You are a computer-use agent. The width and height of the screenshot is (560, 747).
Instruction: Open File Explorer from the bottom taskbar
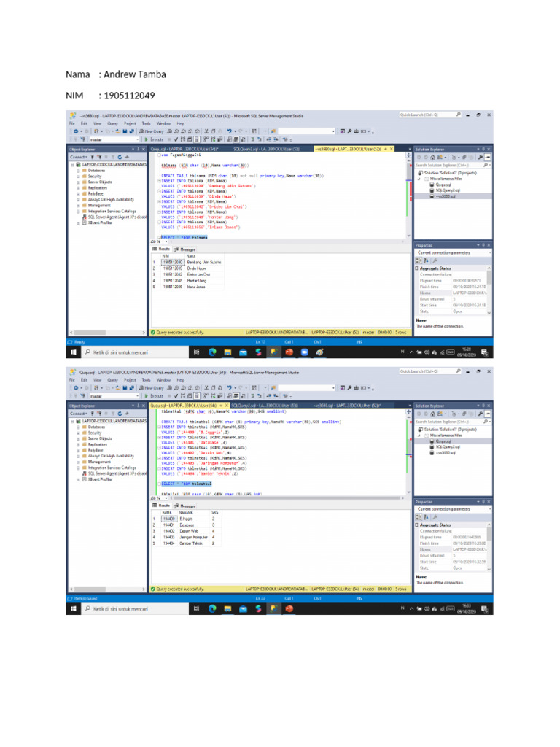pos(227,609)
